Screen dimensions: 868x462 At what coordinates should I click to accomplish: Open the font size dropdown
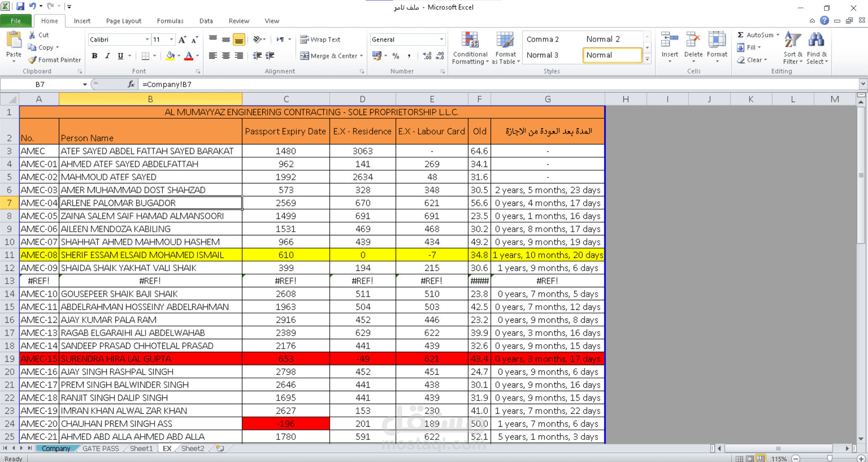171,40
